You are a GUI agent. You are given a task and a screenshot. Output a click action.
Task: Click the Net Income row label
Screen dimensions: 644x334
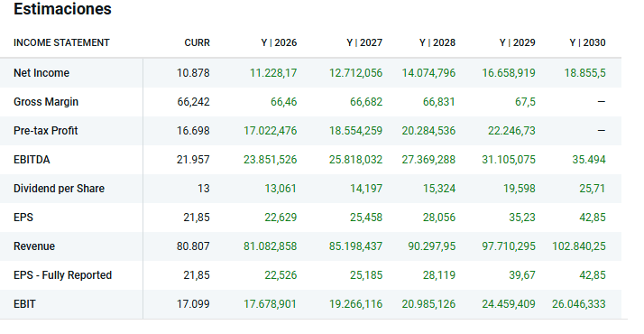point(41,73)
